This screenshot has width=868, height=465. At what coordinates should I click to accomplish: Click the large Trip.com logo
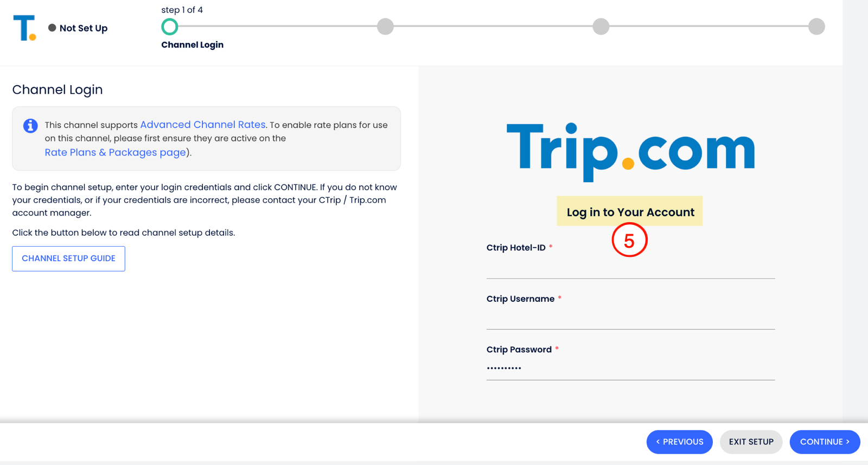tap(630, 150)
